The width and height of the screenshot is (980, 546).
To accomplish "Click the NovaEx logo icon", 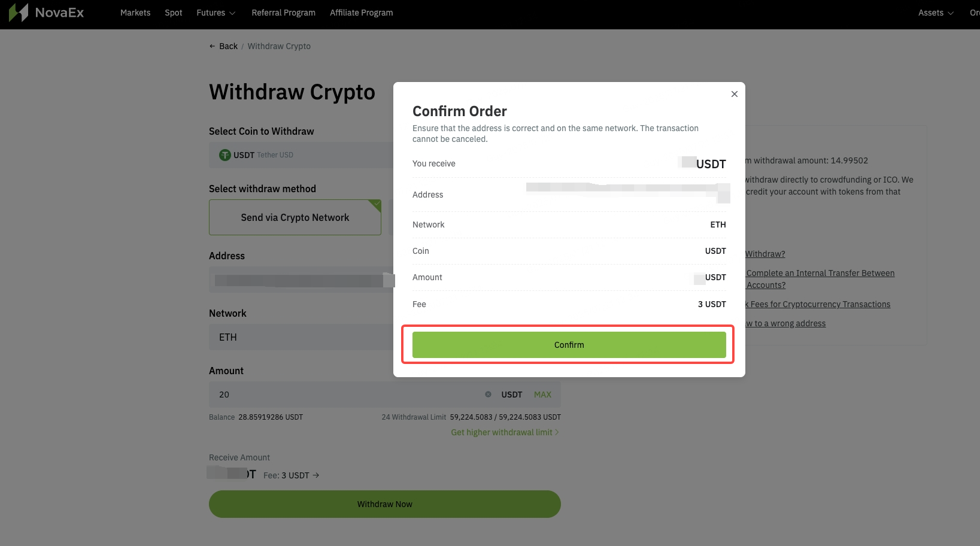I will pyautogui.click(x=18, y=12).
